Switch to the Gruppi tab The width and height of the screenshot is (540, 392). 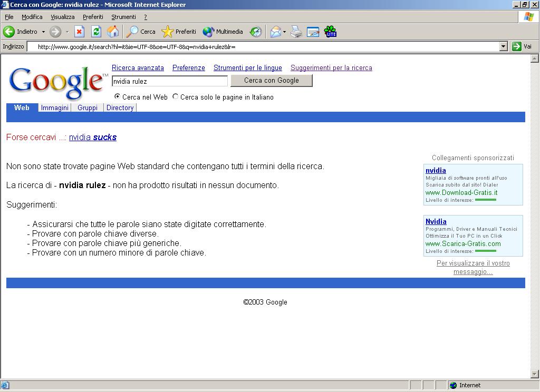88,107
